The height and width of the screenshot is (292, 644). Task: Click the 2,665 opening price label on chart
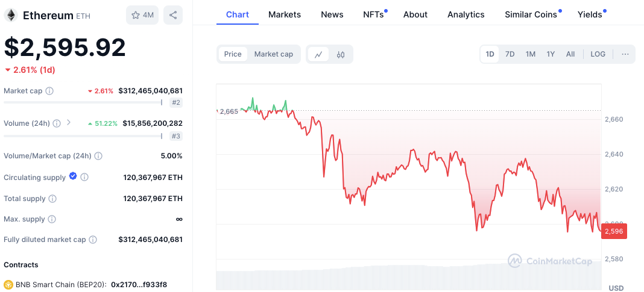click(x=229, y=111)
